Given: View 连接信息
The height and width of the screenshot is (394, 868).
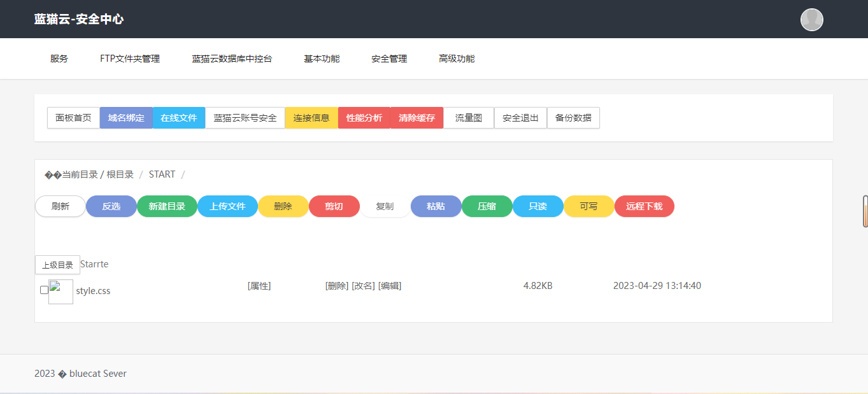Looking at the screenshot, I should click(x=311, y=118).
